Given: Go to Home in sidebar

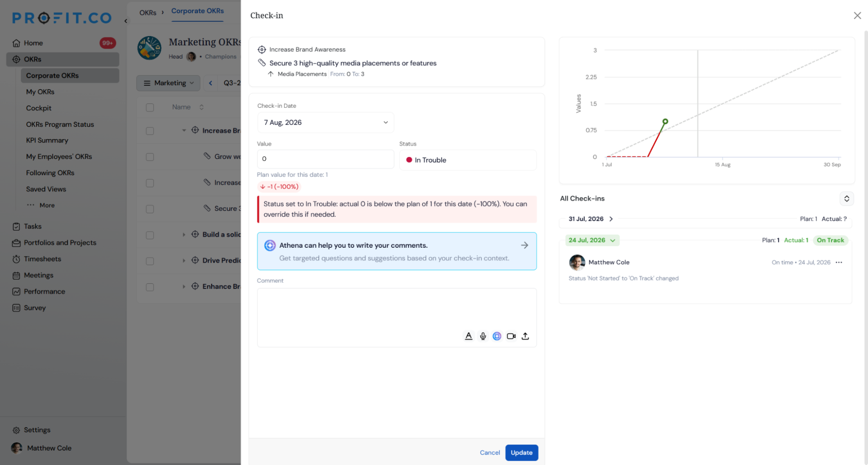Looking at the screenshot, I should pos(33,43).
